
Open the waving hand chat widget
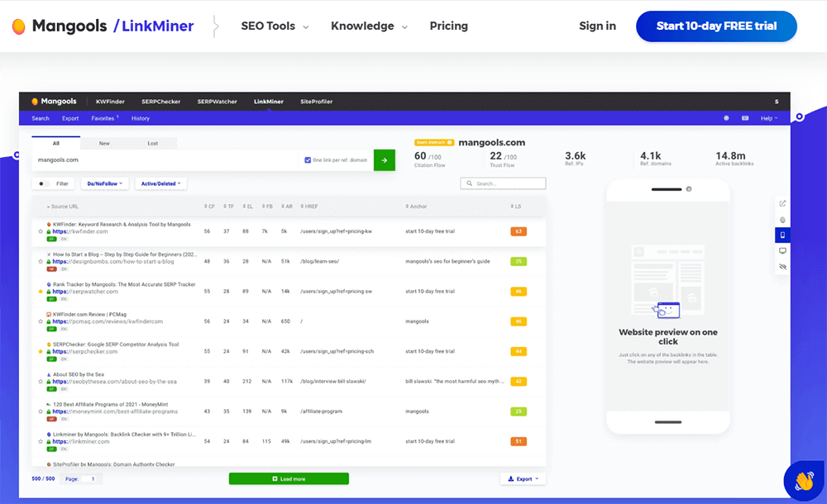[805, 481]
